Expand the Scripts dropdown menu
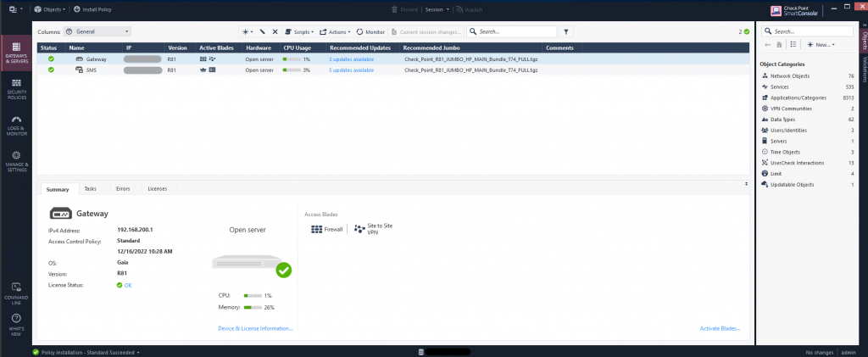 click(299, 31)
